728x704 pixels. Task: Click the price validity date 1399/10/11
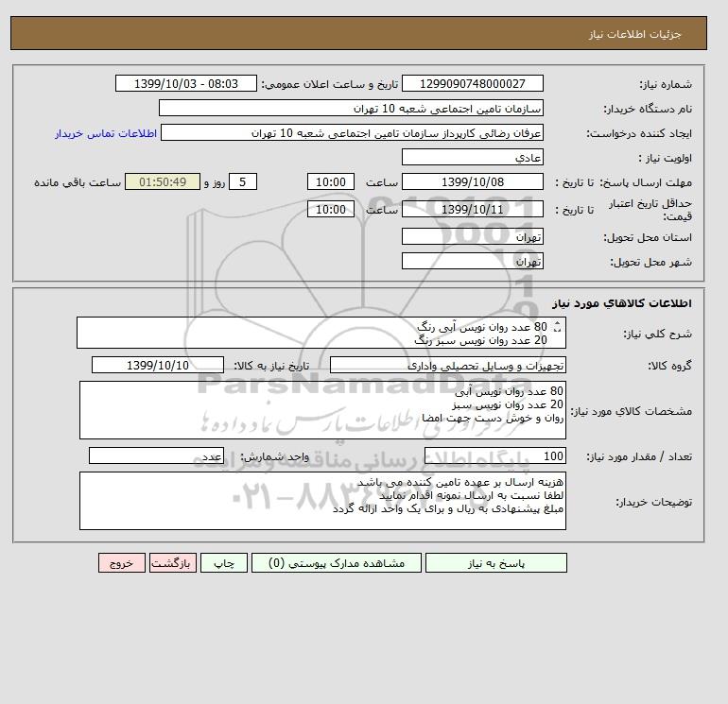(x=472, y=209)
